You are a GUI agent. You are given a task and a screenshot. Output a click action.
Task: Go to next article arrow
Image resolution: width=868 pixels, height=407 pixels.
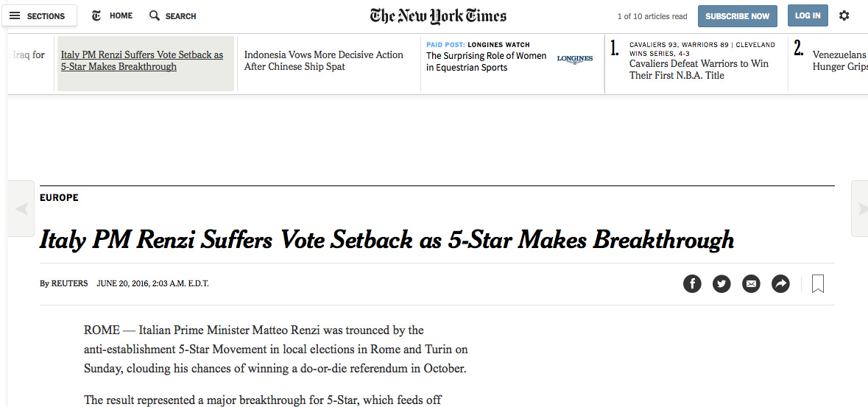pos(860,209)
